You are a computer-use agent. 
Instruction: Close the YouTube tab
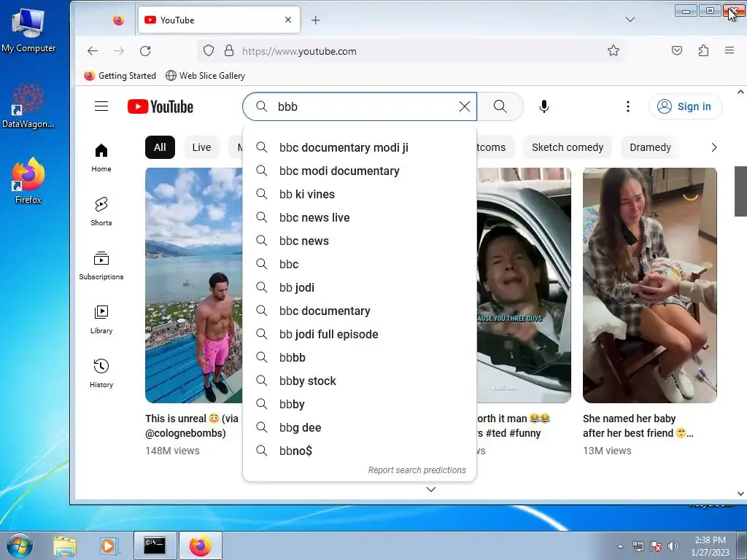point(287,20)
